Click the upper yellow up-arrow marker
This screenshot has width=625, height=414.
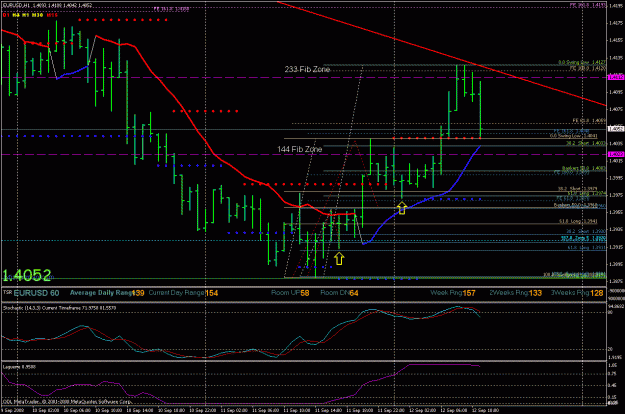(x=401, y=208)
